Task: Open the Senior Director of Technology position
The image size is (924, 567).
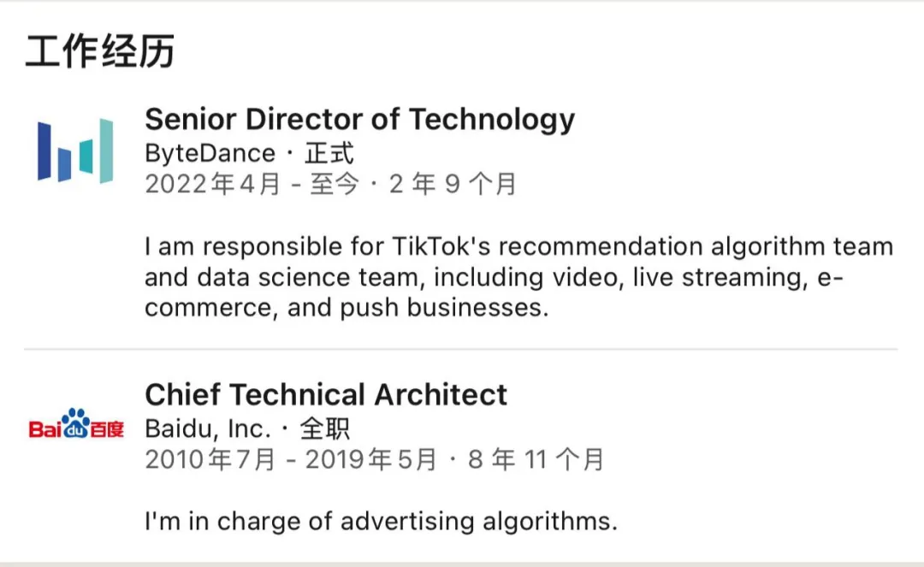Action: (x=359, y=120)
